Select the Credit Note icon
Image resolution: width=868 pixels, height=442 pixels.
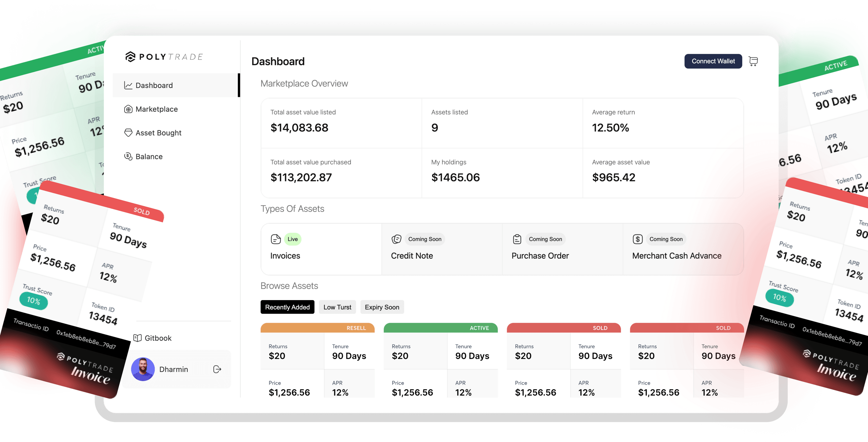click(x=397, y=239)
